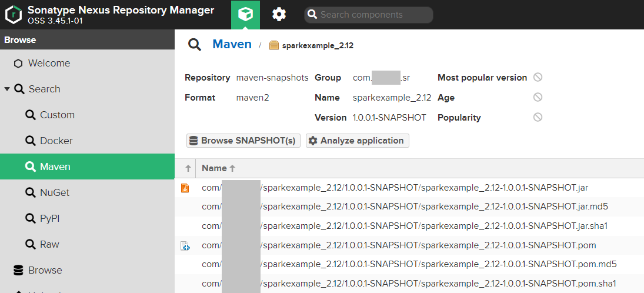Open the SNAPSHOT.jar.md5 asset row
644x293 pixels.
click(409, 207)
